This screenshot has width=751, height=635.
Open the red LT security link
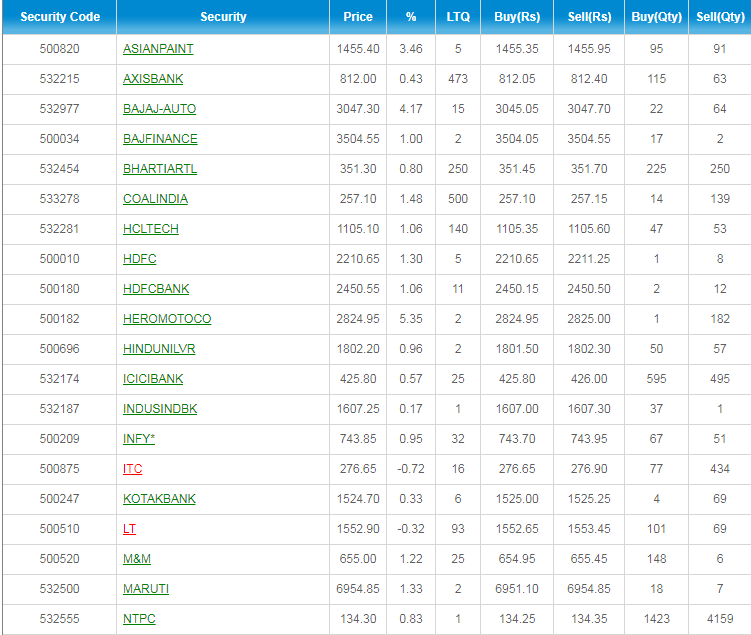coord(129,529)
